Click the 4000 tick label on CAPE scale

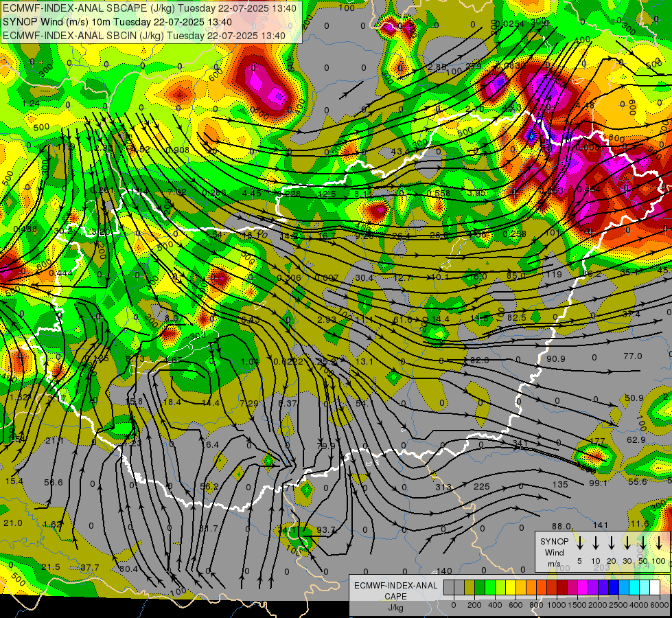[x=638, y=605]
